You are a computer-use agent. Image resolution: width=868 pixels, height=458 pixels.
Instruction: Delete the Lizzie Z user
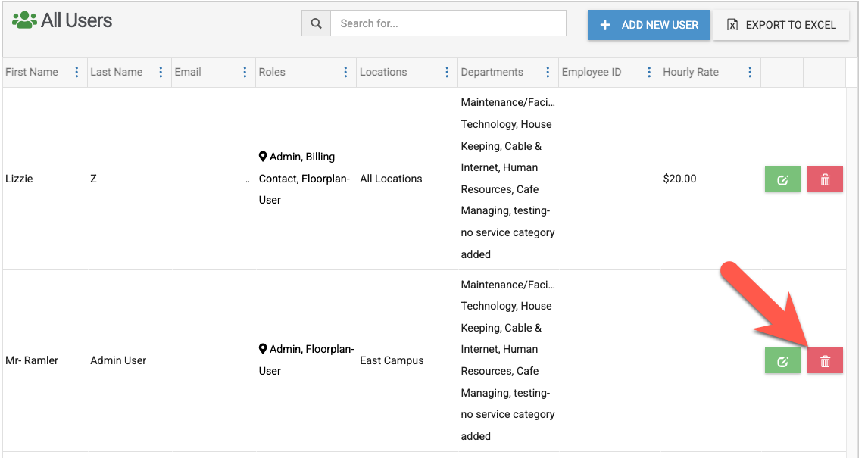tap(825, 179)
